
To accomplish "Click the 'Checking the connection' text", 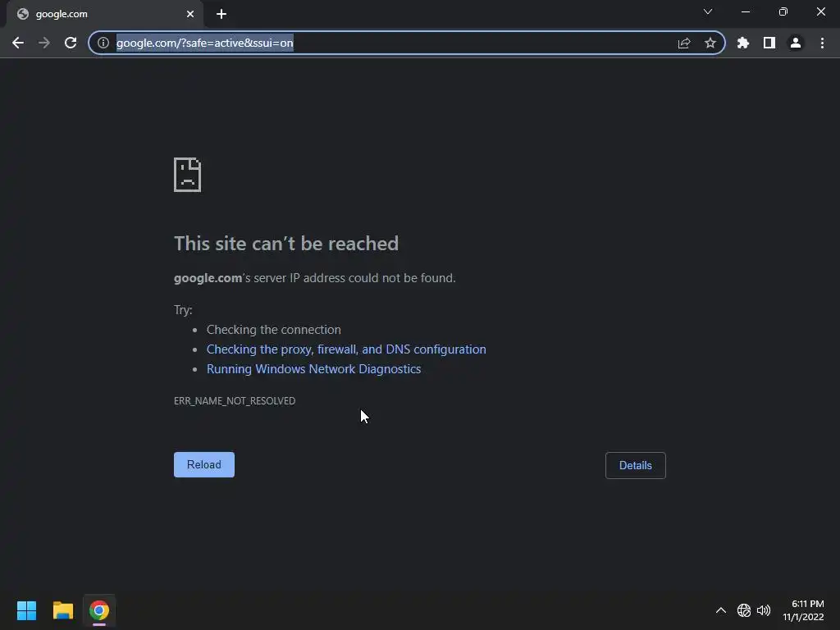I will point(273,330).
